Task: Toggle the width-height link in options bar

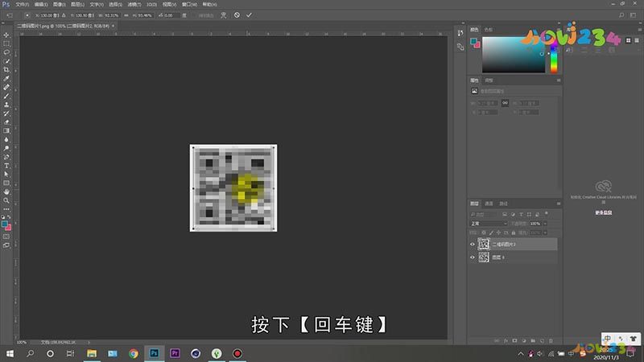Action: pos(126,15)
